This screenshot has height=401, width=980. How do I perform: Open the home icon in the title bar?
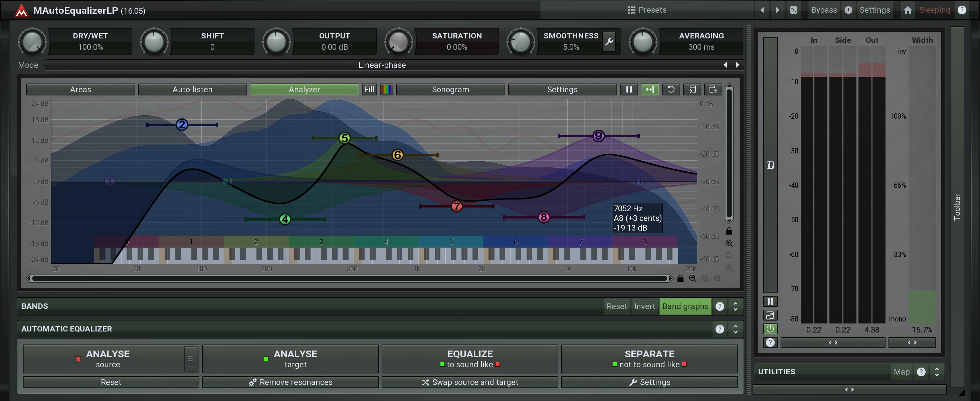908,10
